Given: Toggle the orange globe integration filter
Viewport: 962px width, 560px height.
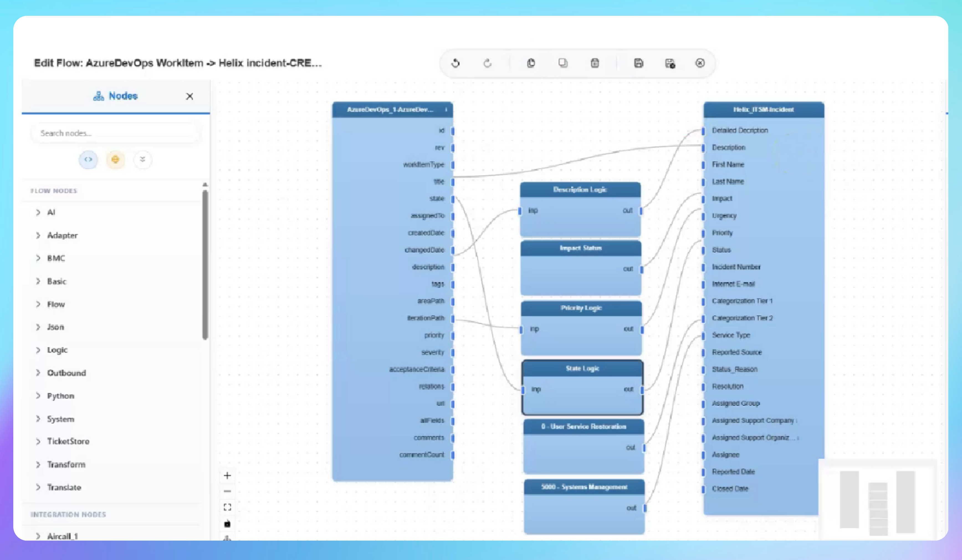Looking at the screenshot, I should (x=115, y=160).
